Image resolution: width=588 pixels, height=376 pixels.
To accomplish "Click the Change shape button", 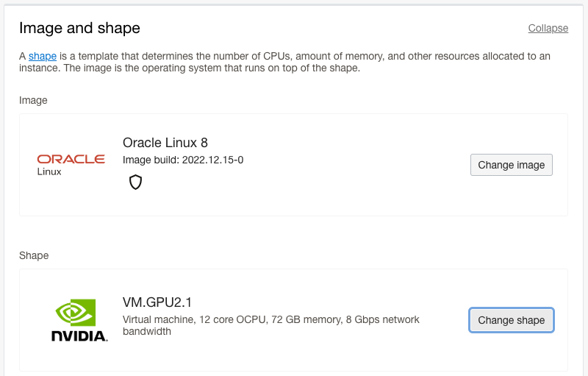I will click(511, 320).
